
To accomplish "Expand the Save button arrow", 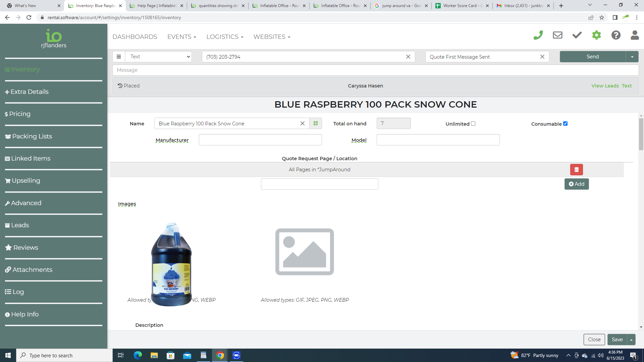I will (x=631, y=340).
